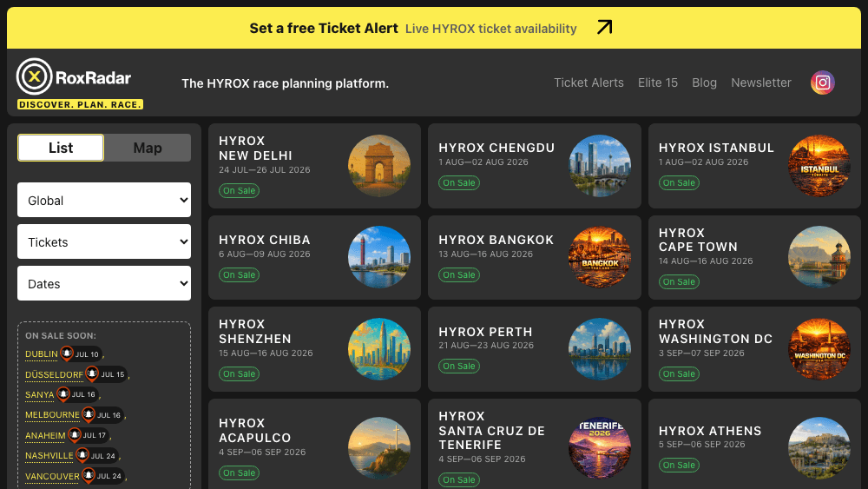Open the Bangkok city thumbnail

[x=600, y=257]
